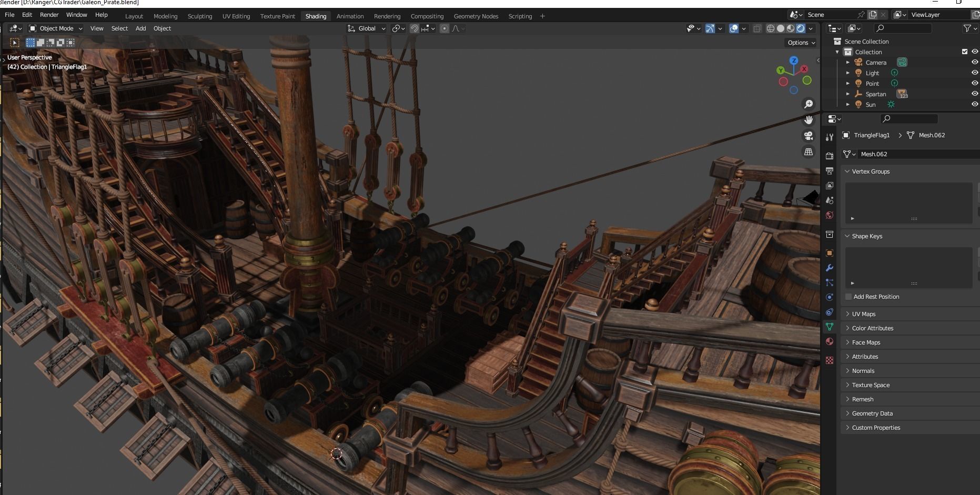The image size is (980, 495).
Task: Click the X axis on navigation gizmo
Action: click(x=804, y=69)
